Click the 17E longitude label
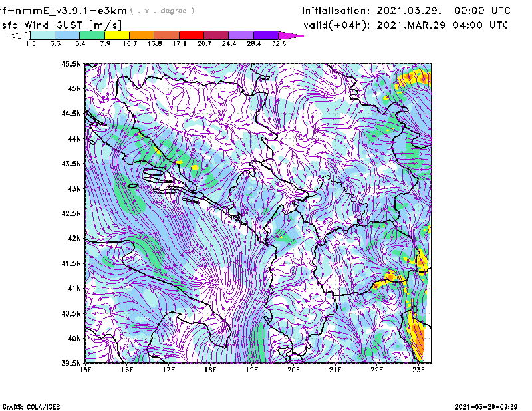532x411 pixels. [169, 370]
